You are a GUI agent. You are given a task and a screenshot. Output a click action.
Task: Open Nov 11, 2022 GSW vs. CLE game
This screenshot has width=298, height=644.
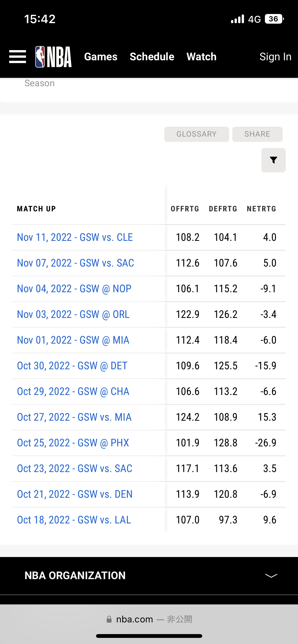75,237
